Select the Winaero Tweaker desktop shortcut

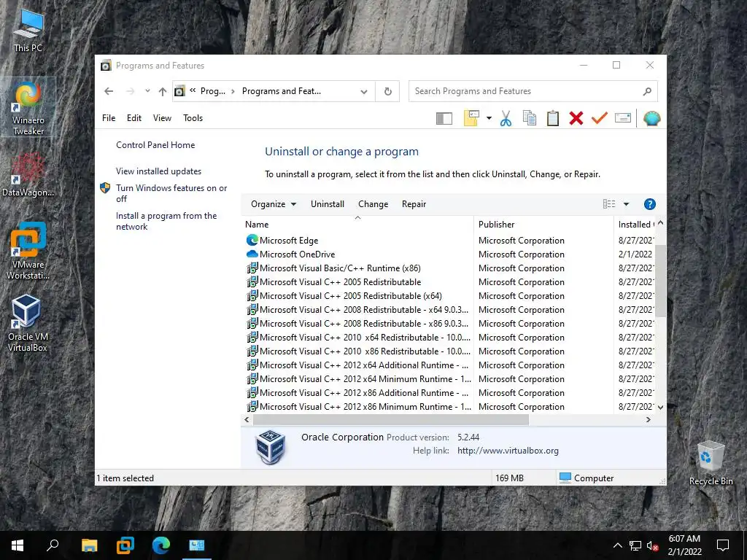(x=28, y=109)
